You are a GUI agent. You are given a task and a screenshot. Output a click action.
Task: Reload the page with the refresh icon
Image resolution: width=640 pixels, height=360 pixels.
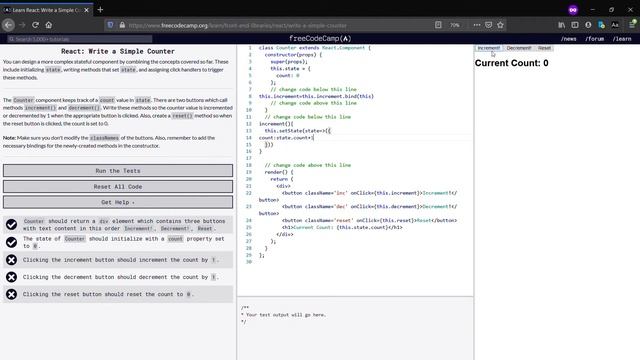point(36,25)
